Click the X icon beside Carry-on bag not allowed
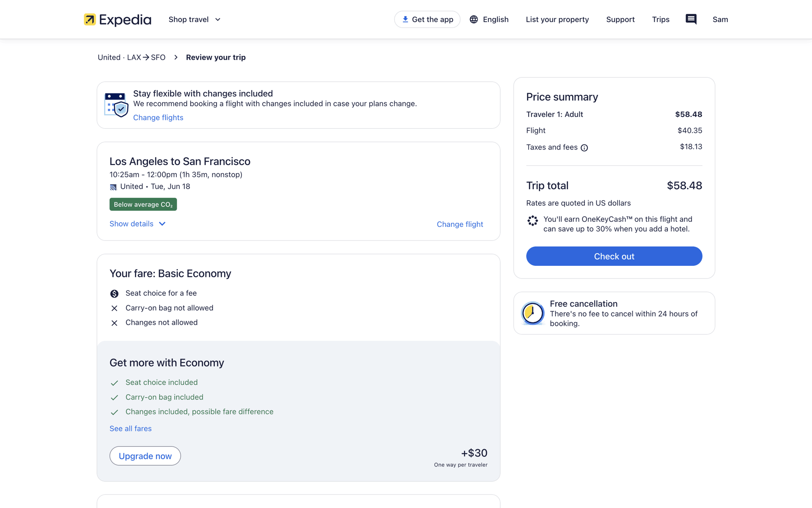The width and height of the screenshot is (812, 508). pos(114,308)
